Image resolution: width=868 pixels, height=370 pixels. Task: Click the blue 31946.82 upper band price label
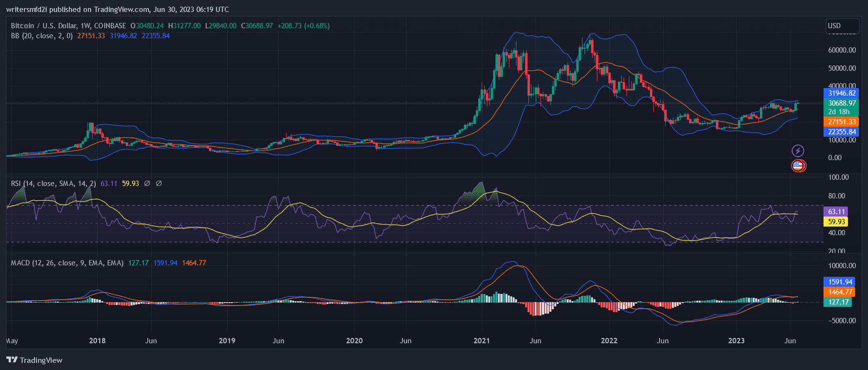click(x=842, y=93)
